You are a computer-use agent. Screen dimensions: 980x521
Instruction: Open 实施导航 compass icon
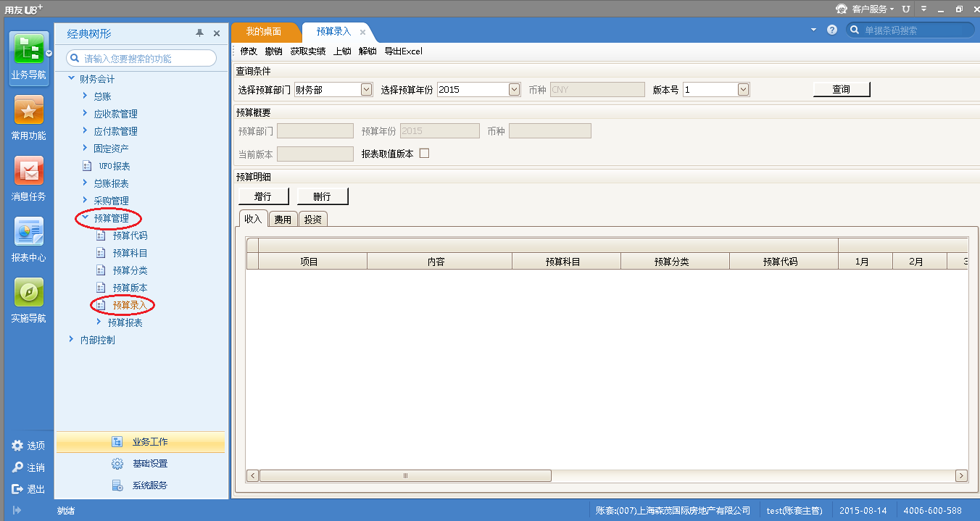coord(28,293)
